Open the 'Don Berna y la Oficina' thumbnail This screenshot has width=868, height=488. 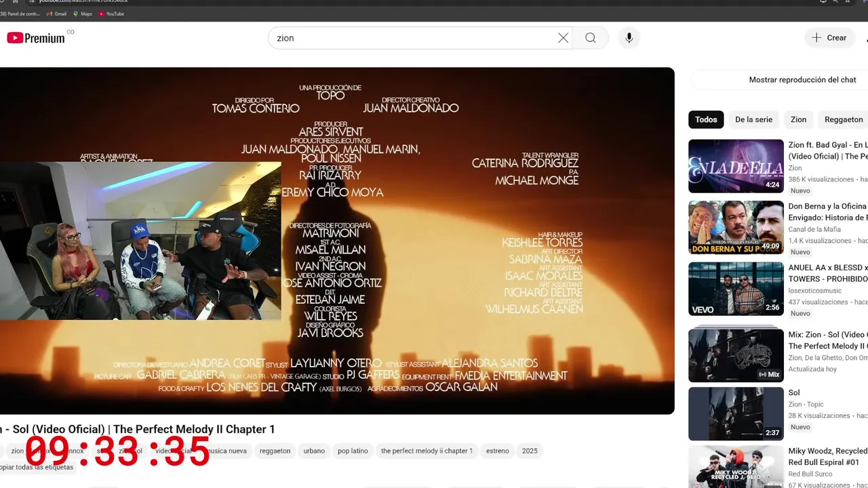click(736, 227)
